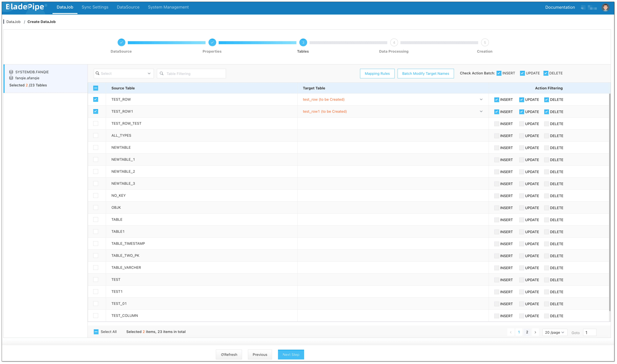This screenshot has height=364, width=617.
Task: Click the search icon in Table Filtering
Action: 161,73
